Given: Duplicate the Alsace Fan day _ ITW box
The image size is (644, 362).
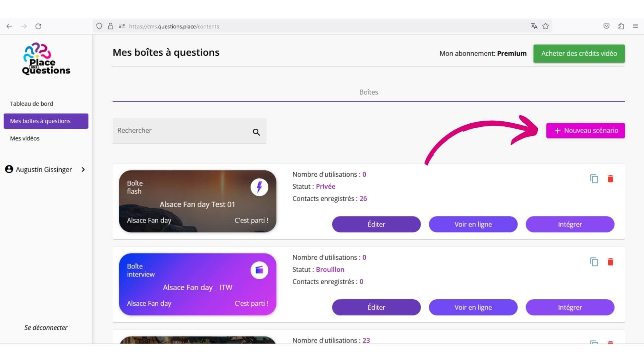Looking at the screenshot, I should [x=594, y=262].
